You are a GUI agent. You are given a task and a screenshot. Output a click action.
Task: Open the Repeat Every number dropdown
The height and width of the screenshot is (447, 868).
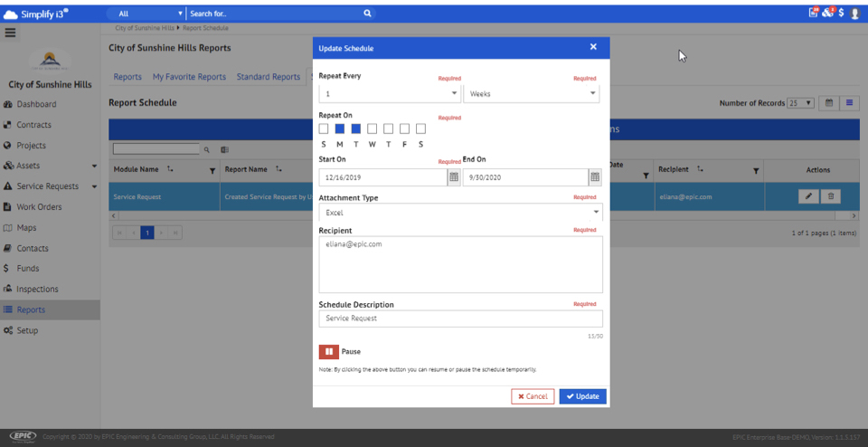390,94
